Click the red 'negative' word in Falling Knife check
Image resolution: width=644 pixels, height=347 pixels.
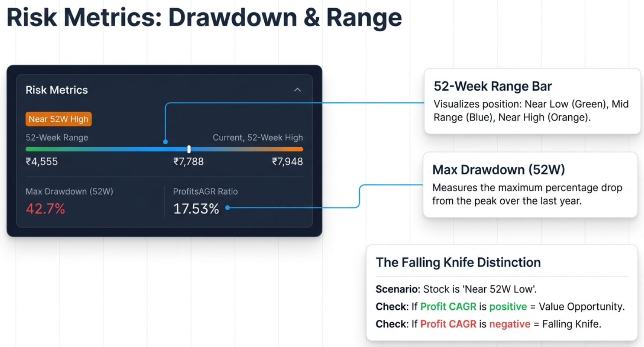tap(510, 324)
